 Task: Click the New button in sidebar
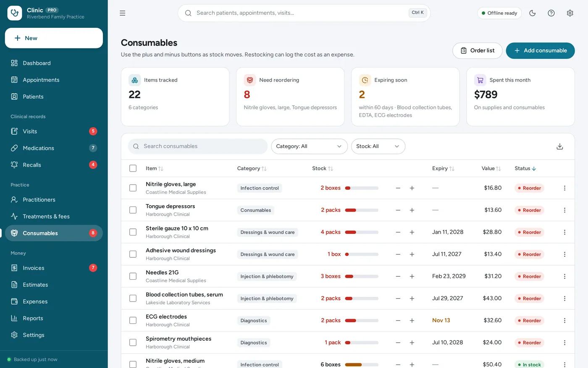click(x=54, y=38)
